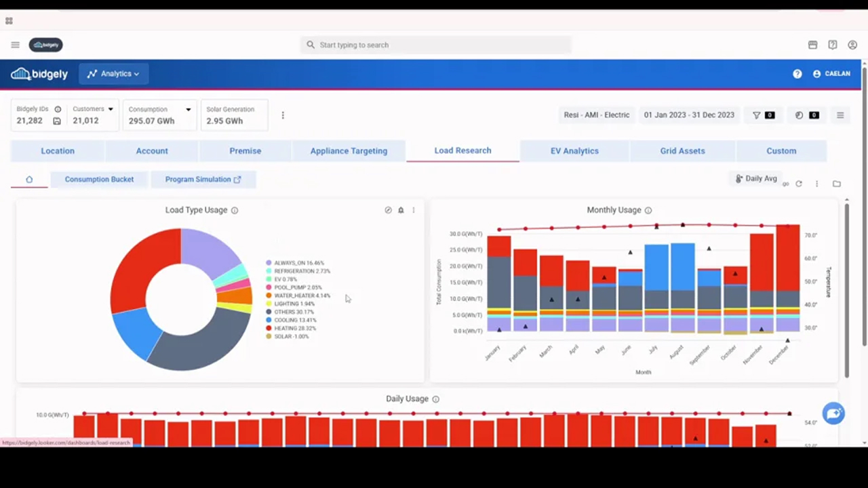
Task: Toggle the COOLING legend entry
Action: point(294,320)
